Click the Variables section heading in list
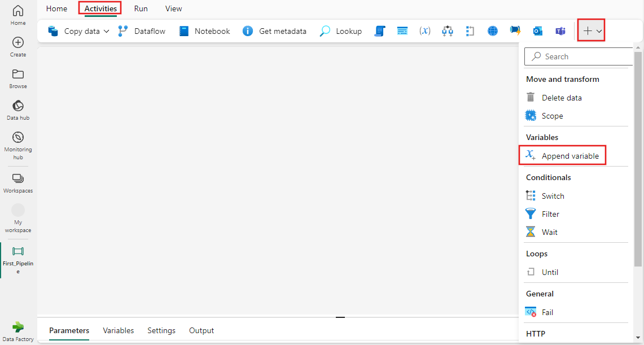 (x=542, y=137)
